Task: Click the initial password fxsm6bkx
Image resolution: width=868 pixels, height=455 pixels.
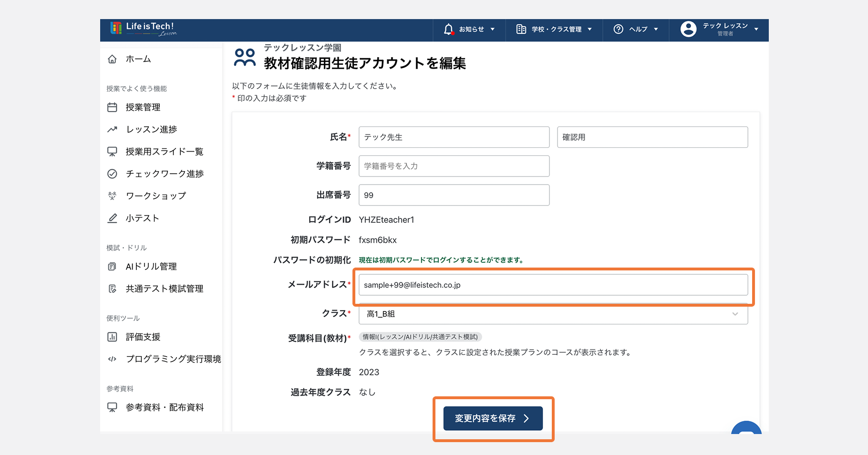Action: click(378, 240)
